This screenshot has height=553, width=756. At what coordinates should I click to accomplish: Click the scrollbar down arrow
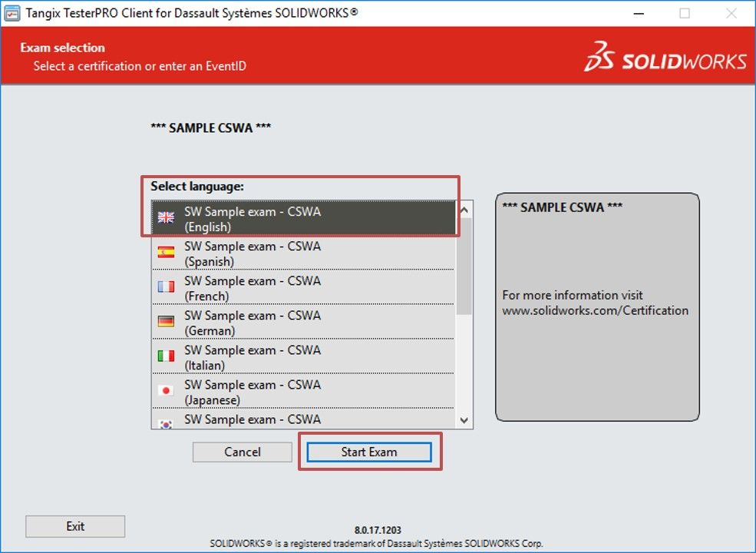click(x=464, y=420)
